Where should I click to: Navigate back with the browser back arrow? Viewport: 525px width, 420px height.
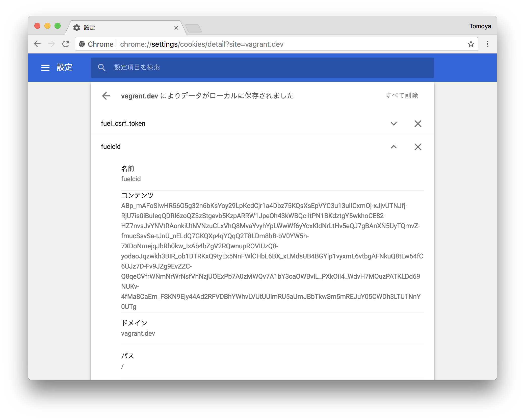[x=37, y=44]
